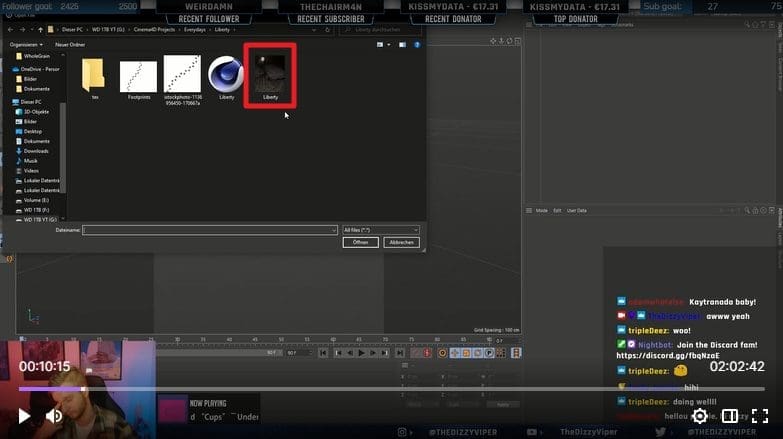Seek on the video progress bar
Image resolution: width=783 pixels, height=439 pixels.
coord(400,389)
